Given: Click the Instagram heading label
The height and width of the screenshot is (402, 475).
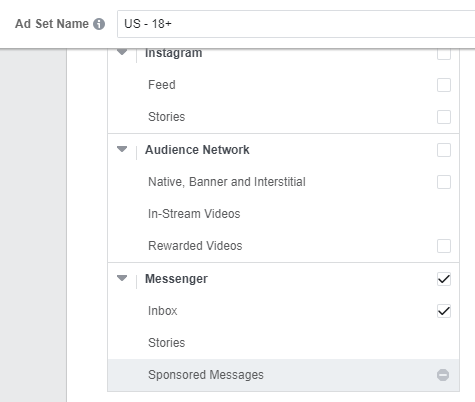Looking at the screenshot, I should pos(173,53).
